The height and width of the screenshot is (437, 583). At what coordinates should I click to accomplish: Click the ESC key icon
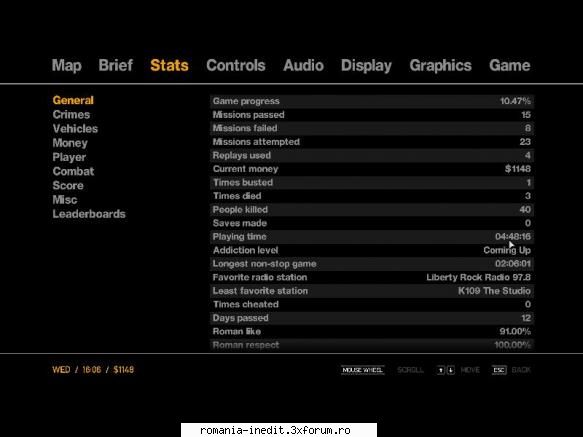[499, 370]
